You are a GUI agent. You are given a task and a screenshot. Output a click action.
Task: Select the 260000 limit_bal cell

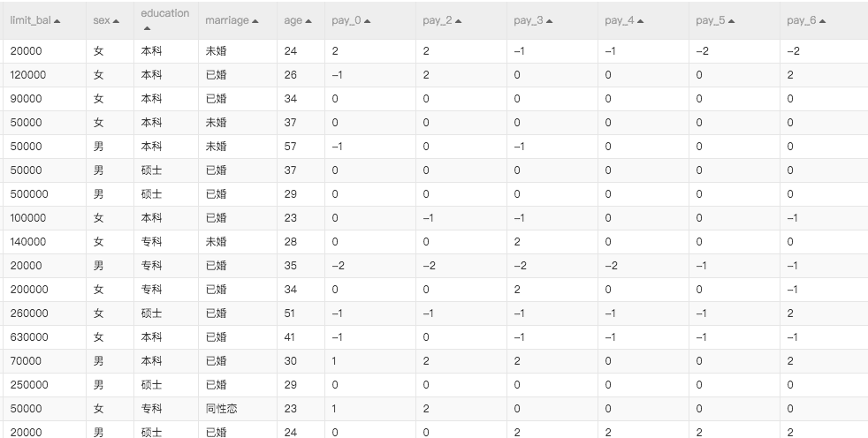[x=29, y=313]
